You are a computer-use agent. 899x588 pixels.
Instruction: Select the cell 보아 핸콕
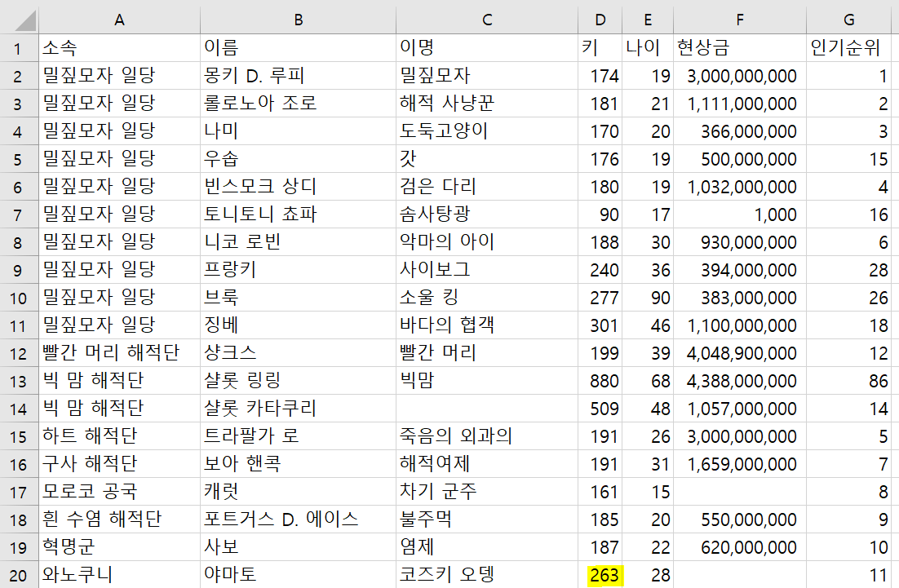tap(298, 464)
